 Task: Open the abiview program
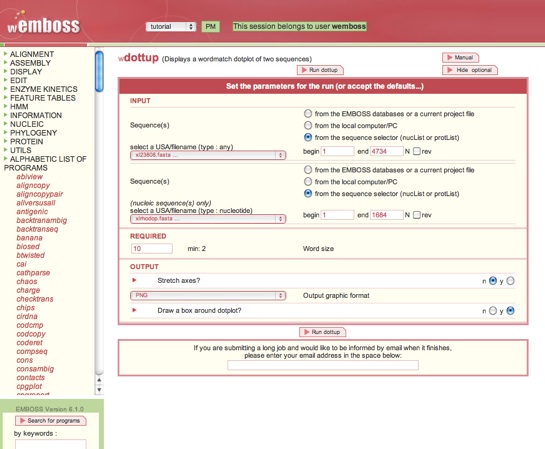pyautogui.click(x=30, y=177)
